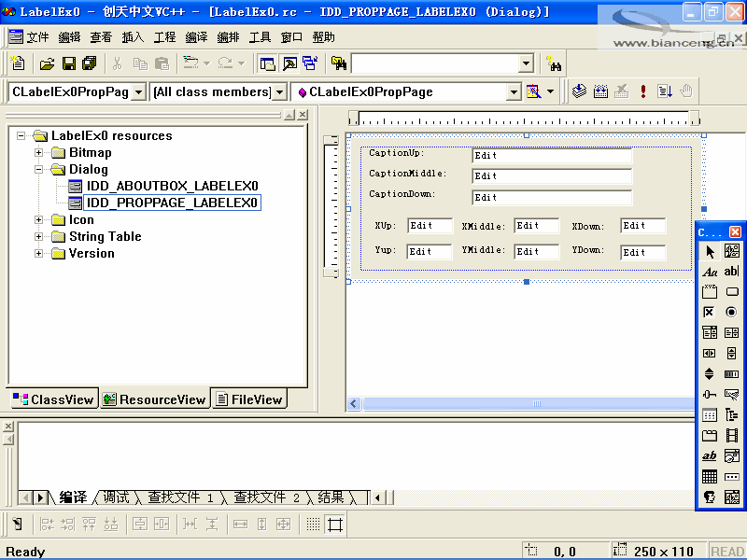Click the Cut scissors icon
This screenshot has width=747, height=560.
(x=118, y=63)
